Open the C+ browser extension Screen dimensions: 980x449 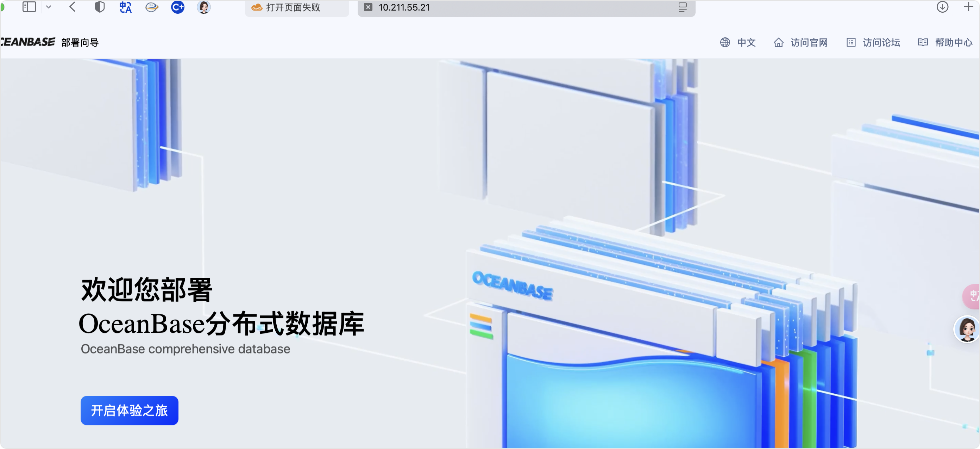click(x=177, y=7)
